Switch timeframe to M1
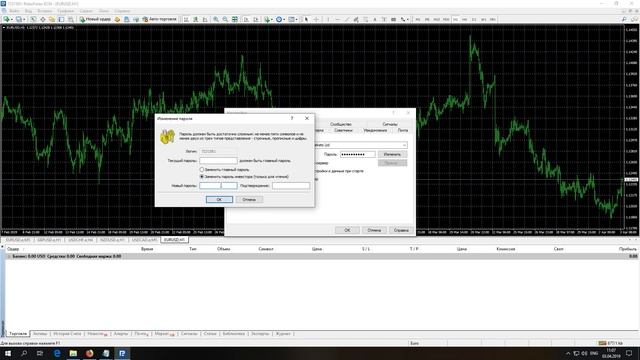 pyautogui.click(x=418, y=19)
